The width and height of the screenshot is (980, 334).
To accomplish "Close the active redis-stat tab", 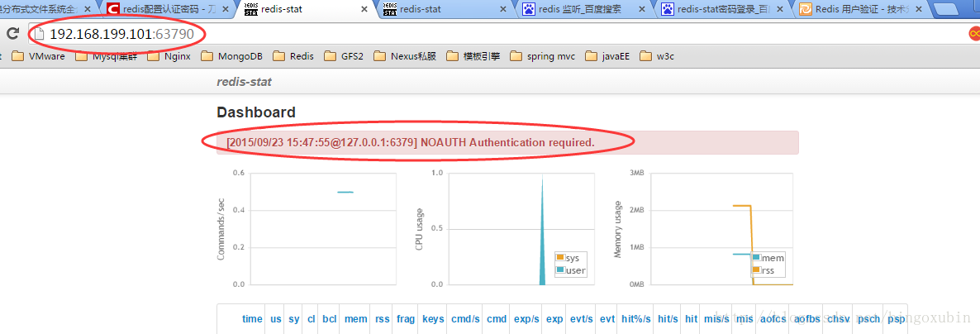I will 363,10.
